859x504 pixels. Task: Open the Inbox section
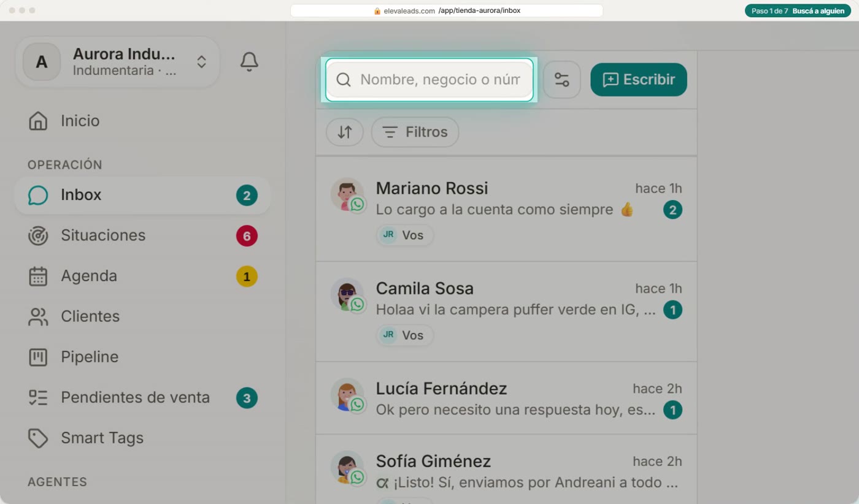[142, 196]
